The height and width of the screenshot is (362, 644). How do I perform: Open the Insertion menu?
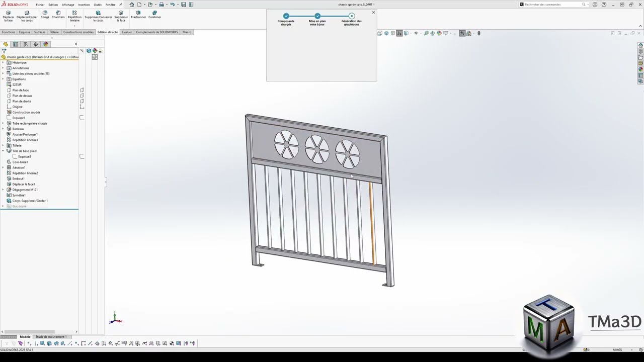tap(84, 5)
